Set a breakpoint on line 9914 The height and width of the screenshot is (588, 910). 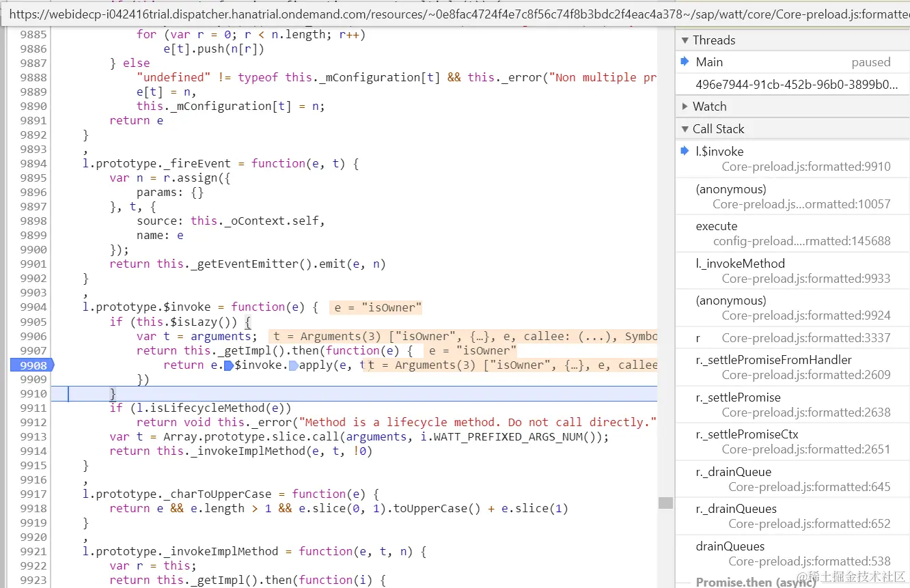pyautogui.click(x=33, y=451)
